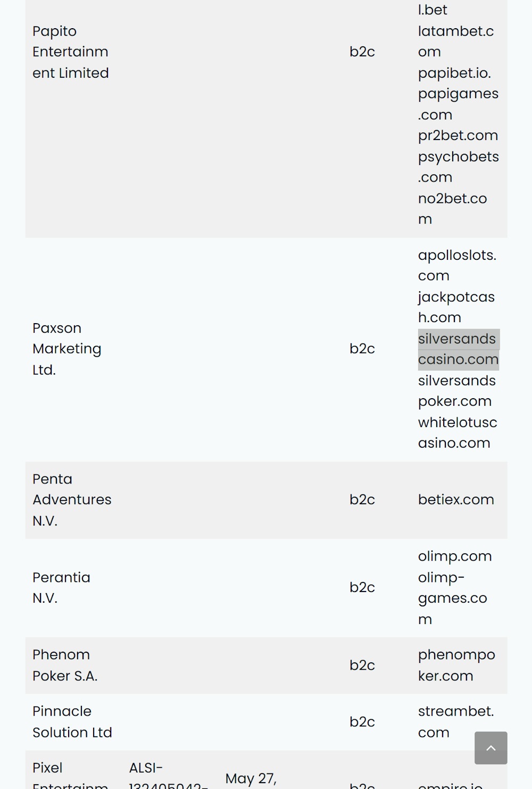Click the olimp.com domain text
This screenshot has width=532, height=789.
tap(454, 556)
